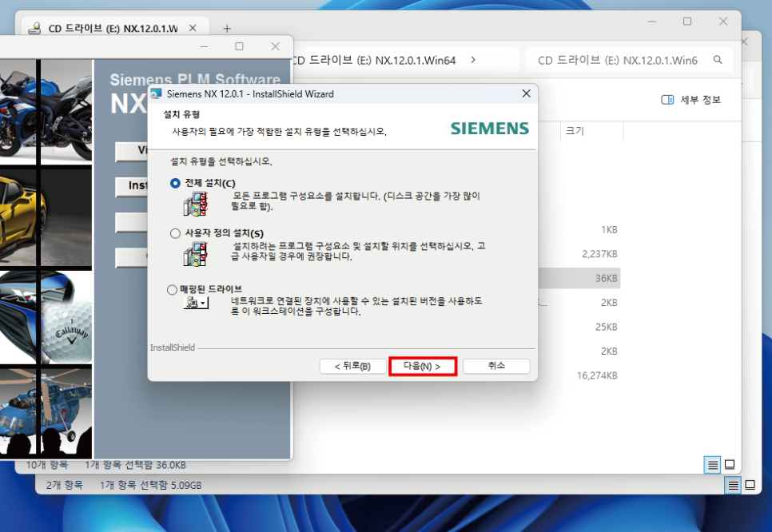The height and width of the screenshot is (532, 772).
Task: Click the 취소 button in wizard
Action: [496, 366]
